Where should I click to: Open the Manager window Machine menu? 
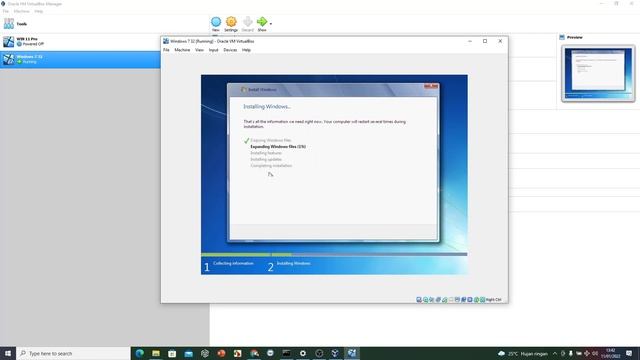pyautogui.click(x=21, y=11)
